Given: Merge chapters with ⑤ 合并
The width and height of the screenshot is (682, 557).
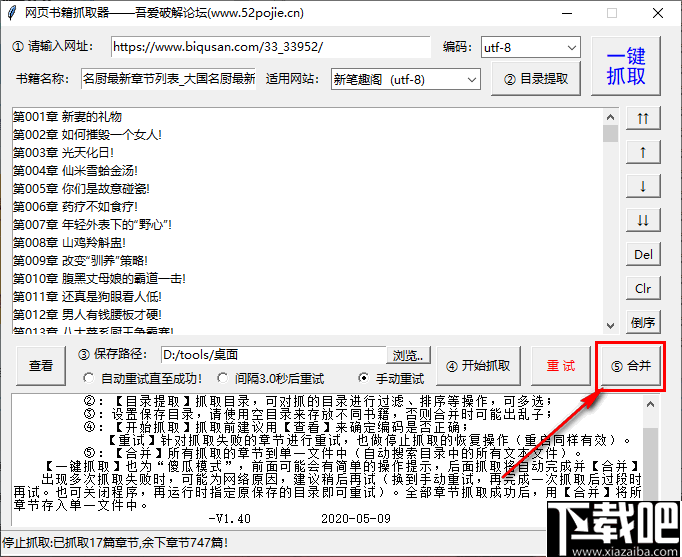Looking at the screenshot, I should point(631,366).
